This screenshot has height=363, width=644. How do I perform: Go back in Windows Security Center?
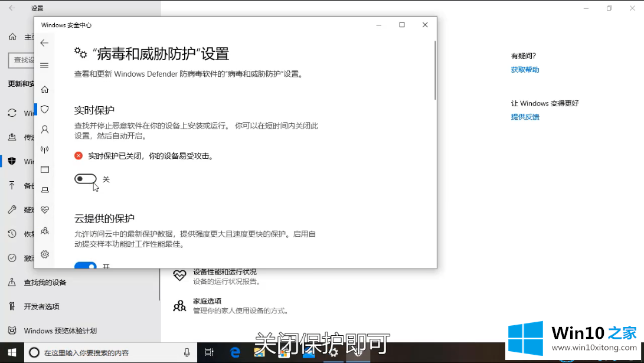click(44, 43)
